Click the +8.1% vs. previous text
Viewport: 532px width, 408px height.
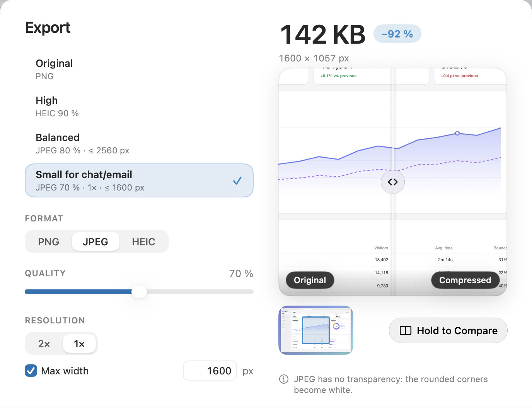coord(338,76)
